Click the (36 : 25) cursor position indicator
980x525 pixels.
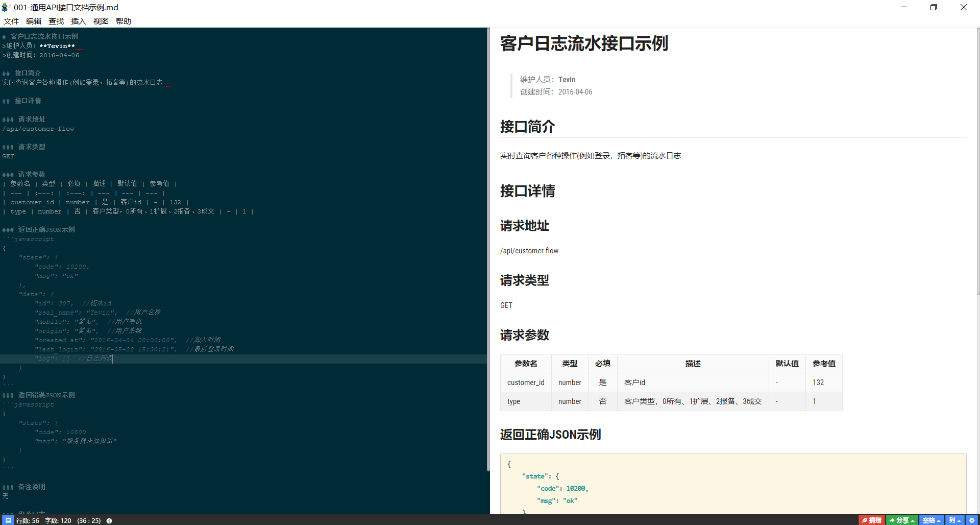[x=89, y=521]
